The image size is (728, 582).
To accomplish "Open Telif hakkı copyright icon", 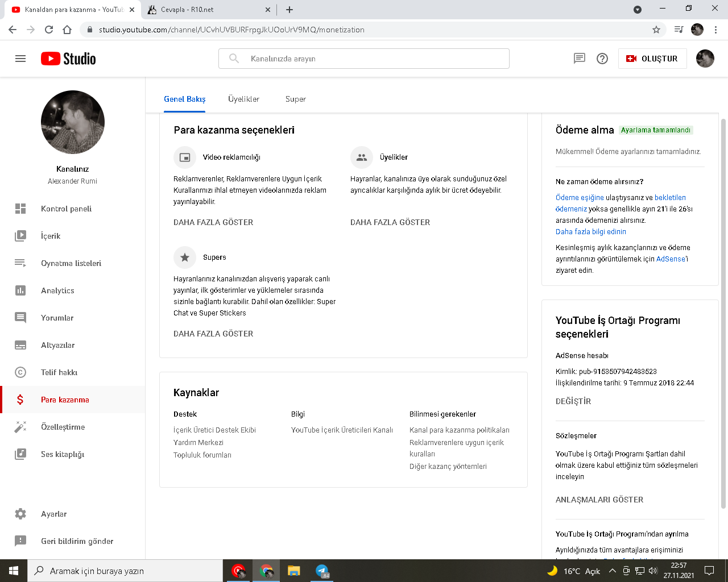I will click(20, 372).
